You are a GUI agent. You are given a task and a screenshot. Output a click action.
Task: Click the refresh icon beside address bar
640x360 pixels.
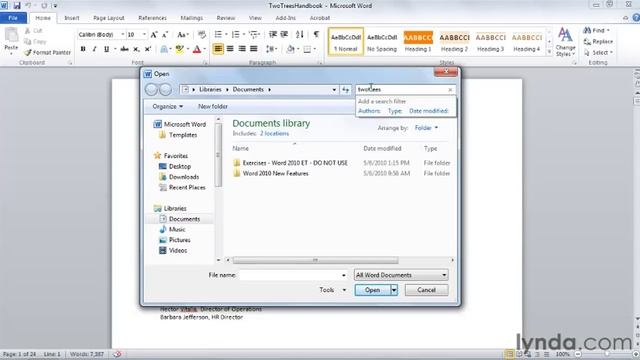(x=346, y=89)
